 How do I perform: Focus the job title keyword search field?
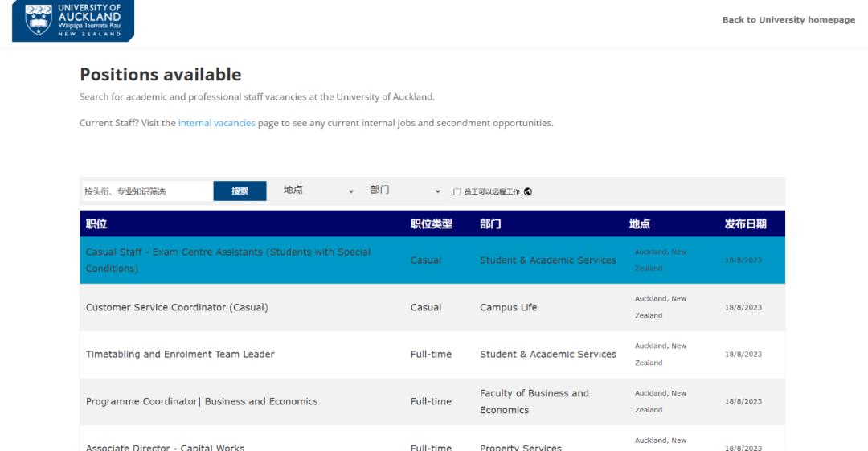(x=147, y=191)
